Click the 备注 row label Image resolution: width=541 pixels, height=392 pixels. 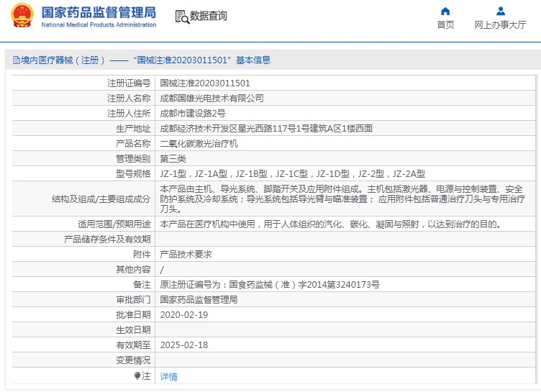142,285
